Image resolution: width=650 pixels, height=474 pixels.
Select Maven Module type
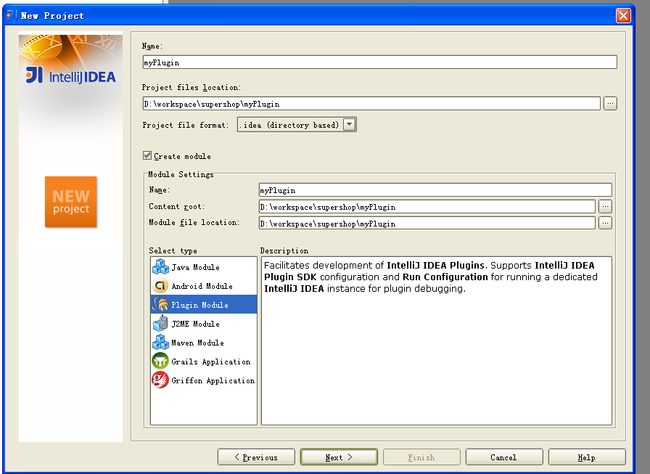point(204,343)
